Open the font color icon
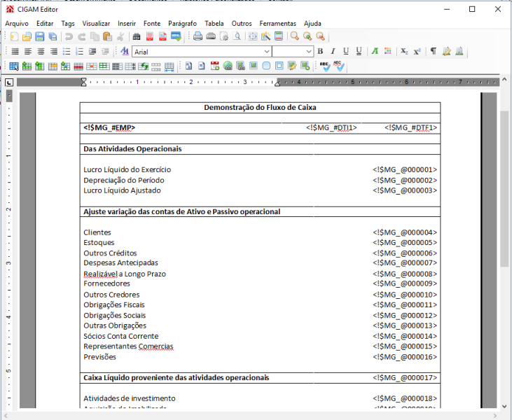Image resolution: width=512 pixels, height=420 pixels. 375,52
